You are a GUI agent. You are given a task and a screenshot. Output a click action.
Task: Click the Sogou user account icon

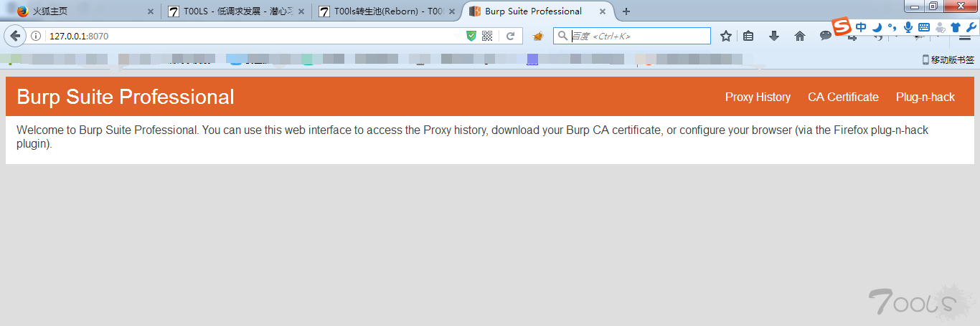pos(940,27)
